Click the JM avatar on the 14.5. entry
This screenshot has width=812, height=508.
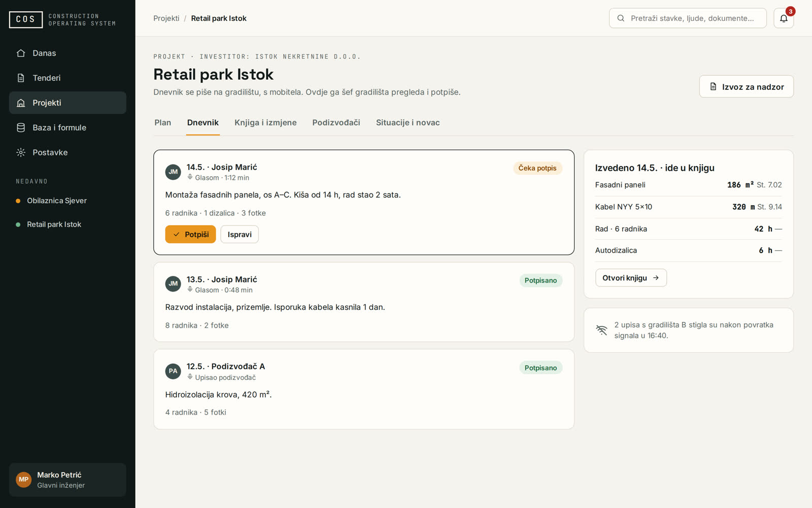(173, 172)
